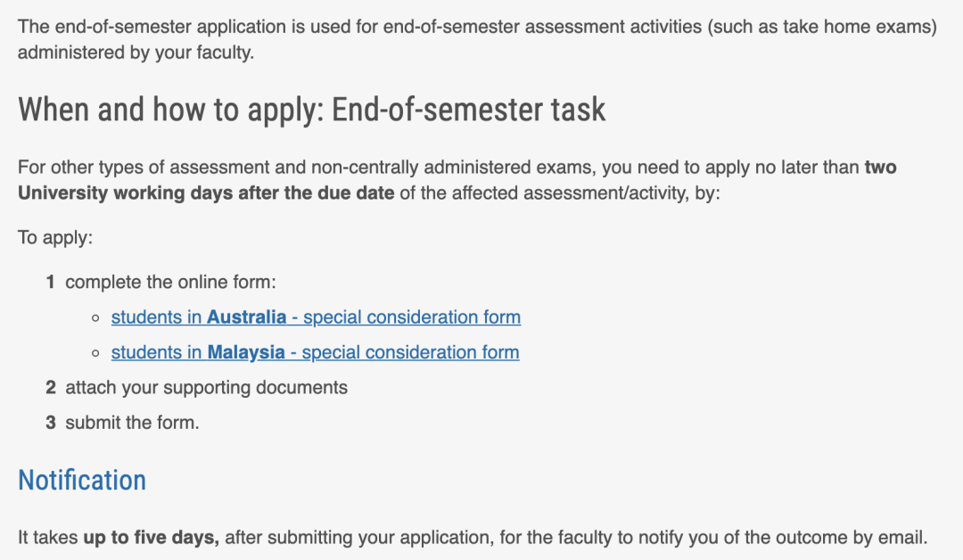Click the 'end-of-semester application' opening paragraph

click(477, 40)
